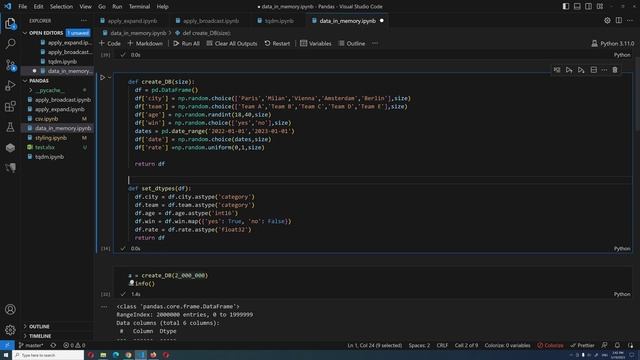Restart the notebook kernel
Screen dimensions: 640x360
[277, 43]
